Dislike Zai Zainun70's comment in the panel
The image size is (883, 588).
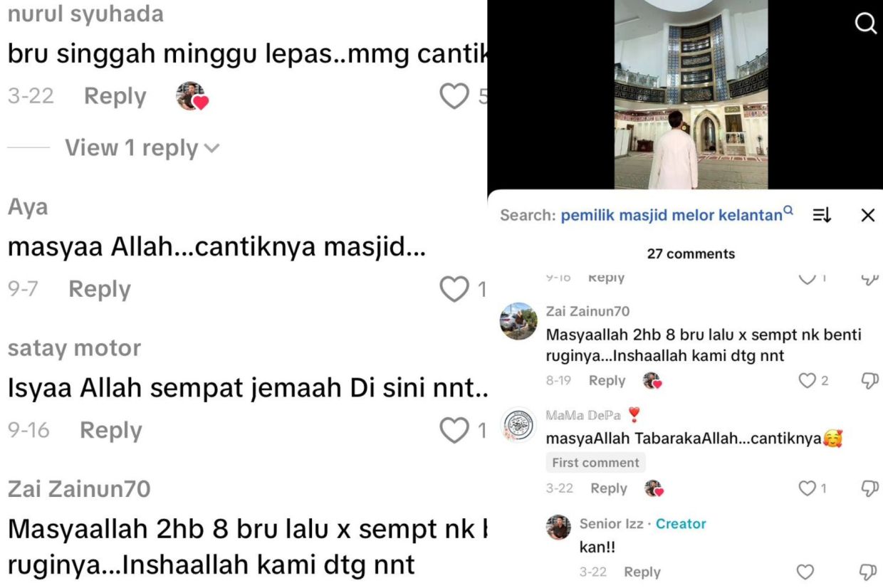pyautogui.click(x=869, y=381)
